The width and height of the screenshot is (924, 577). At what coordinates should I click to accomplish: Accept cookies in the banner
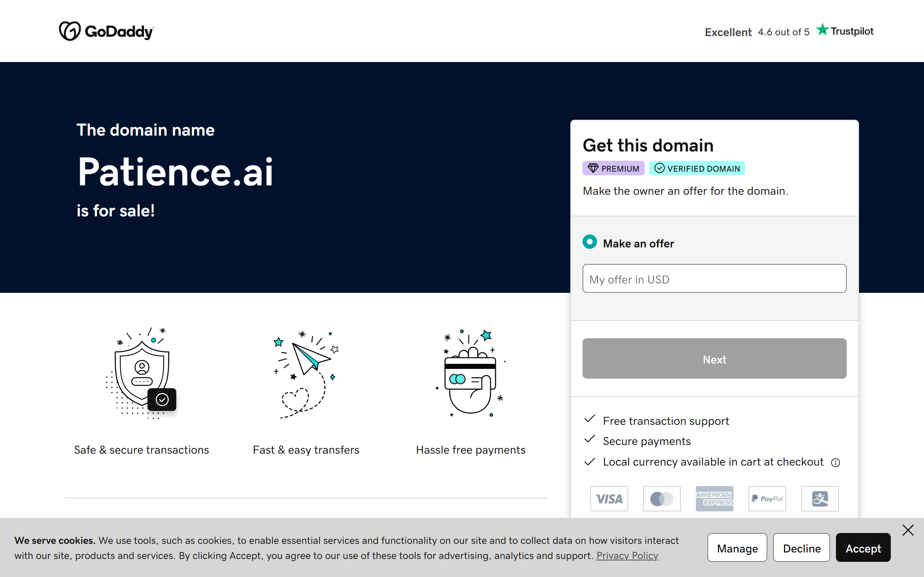pyautogui.click(x=863, y=548)
